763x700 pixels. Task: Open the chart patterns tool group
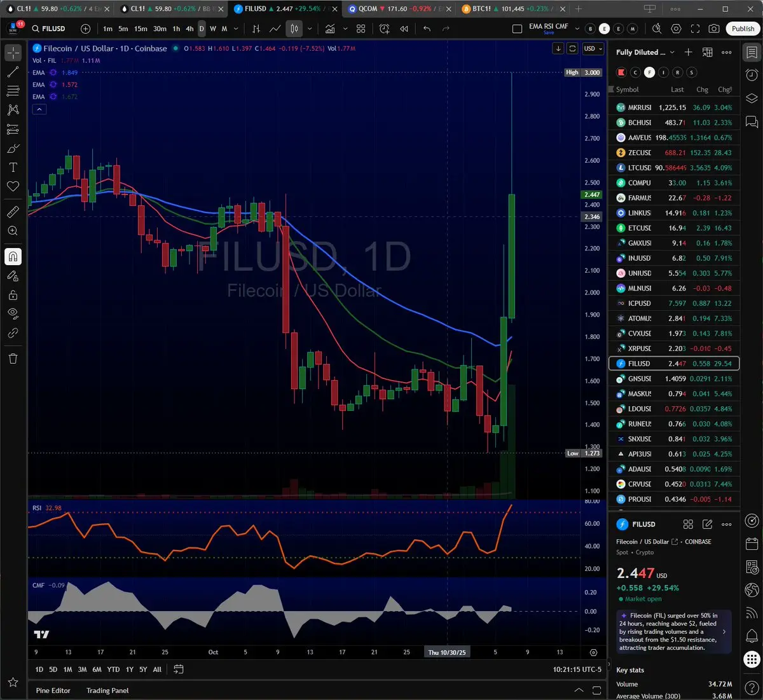[x=13, y=110]
